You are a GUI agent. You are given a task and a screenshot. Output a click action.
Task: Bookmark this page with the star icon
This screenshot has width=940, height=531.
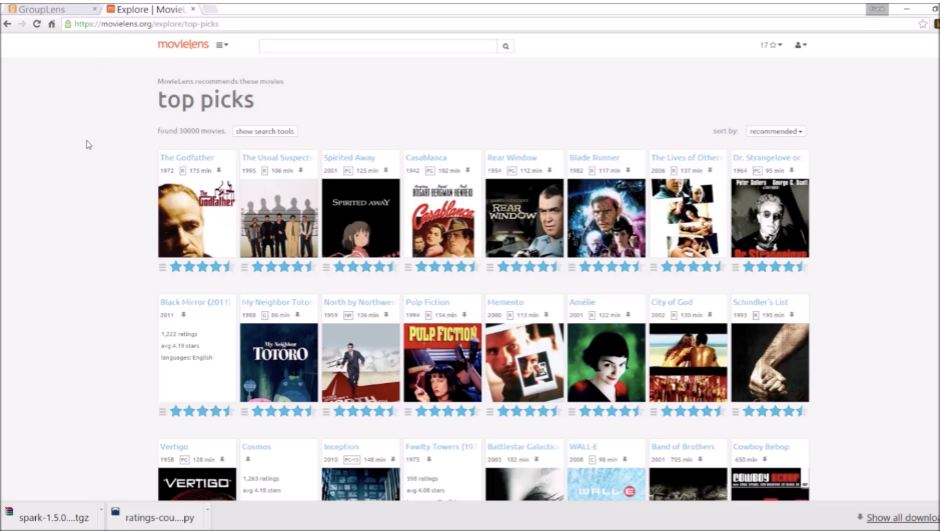click(923, 24)
